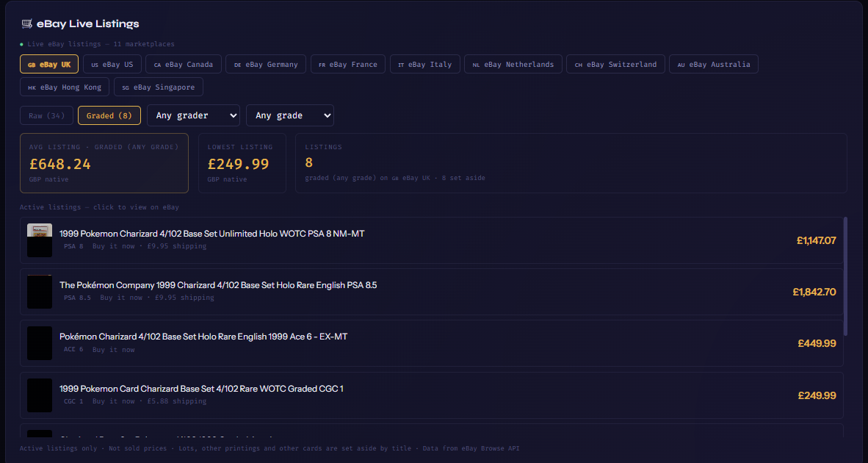The image size is (868, 463).
Task: Click the 'Live eBay listings — 11 marketplaces' status text
Action: click(x=101, y=44)
